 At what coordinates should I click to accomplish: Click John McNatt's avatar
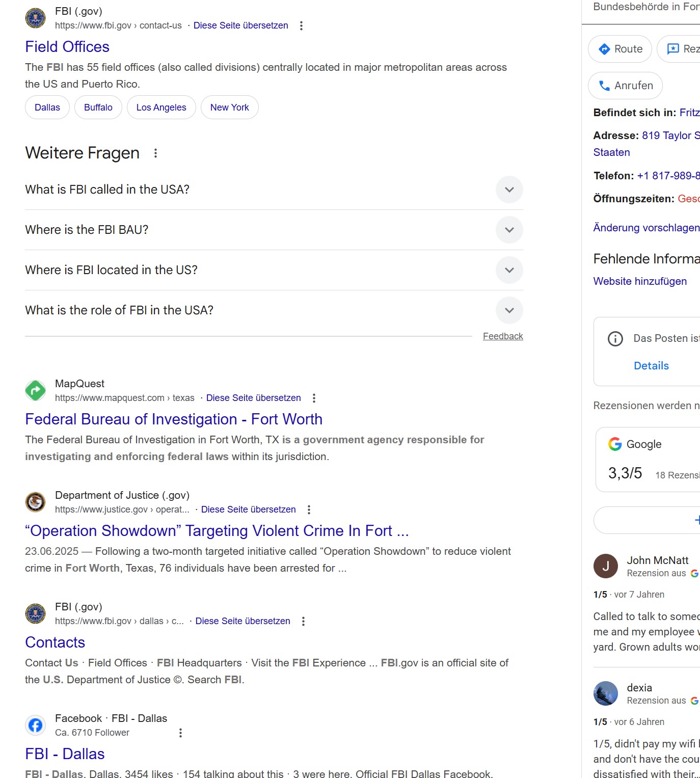[x=606, y=566]
